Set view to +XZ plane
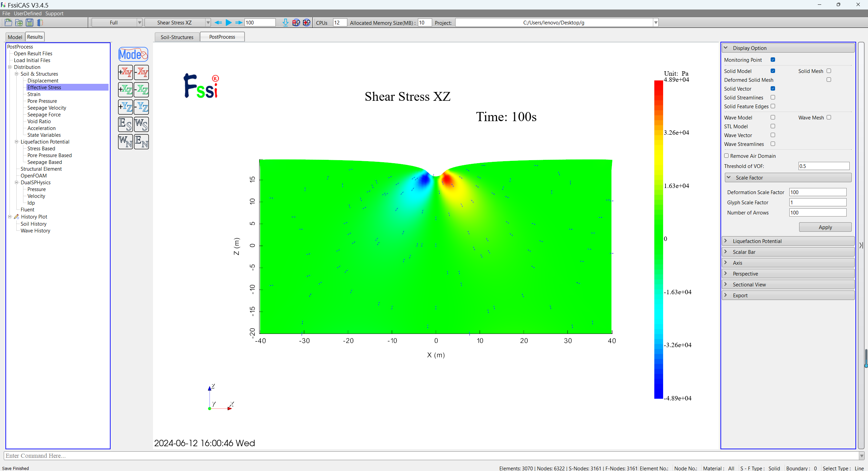The image size is (868, 471). (x=126, y=90)
